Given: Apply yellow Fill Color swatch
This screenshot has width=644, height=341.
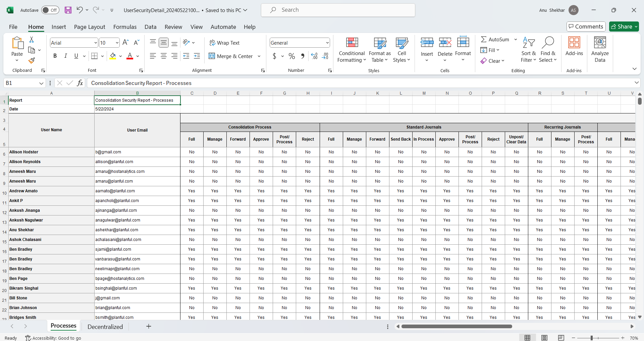Looking at the screenshot, I should tap(113, 56).
